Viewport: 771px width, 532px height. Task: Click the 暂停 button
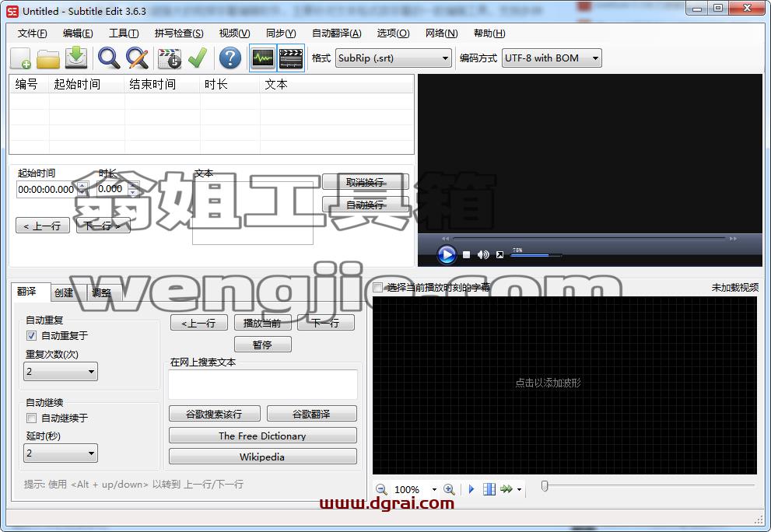pyautogui.click(x=262, y=345)
